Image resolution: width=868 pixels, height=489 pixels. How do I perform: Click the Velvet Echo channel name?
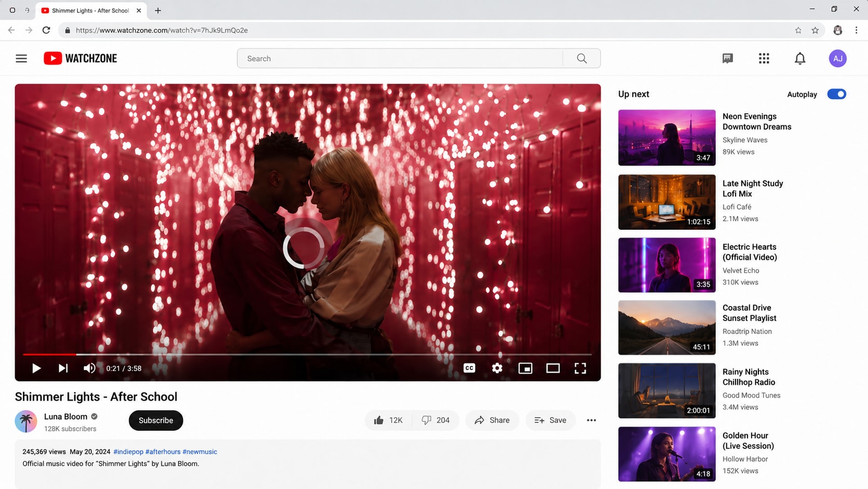tap(741, 270)
